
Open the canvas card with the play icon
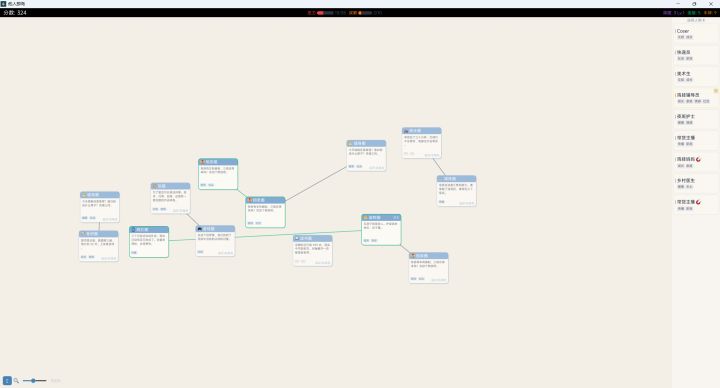click(x=313, y=251)
